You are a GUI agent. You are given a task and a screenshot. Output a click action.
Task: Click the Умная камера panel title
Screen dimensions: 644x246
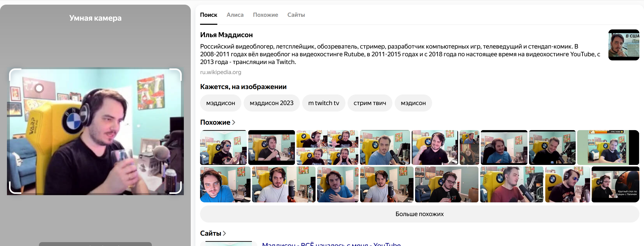pyautogui.click(x=95, y=18)
